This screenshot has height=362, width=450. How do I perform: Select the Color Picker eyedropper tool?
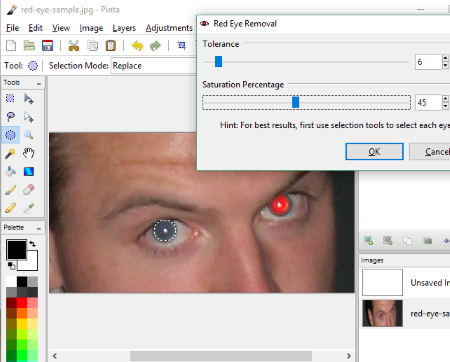point(29,208)
